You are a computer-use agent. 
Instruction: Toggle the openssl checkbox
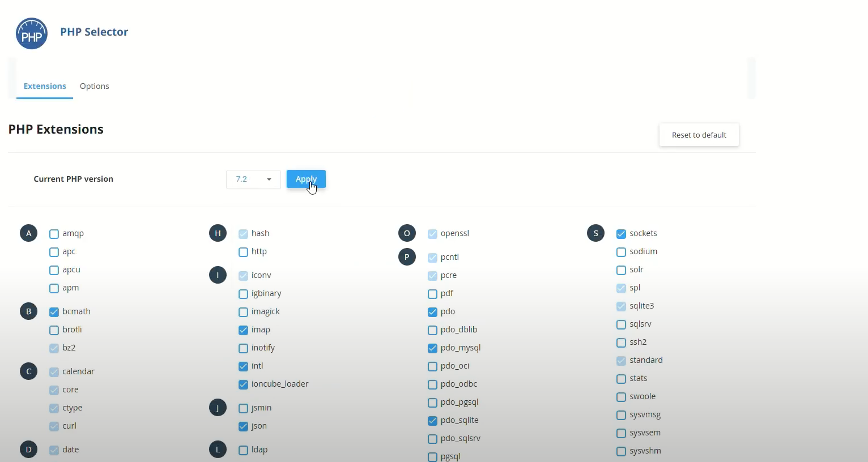(x=432, y=234)
